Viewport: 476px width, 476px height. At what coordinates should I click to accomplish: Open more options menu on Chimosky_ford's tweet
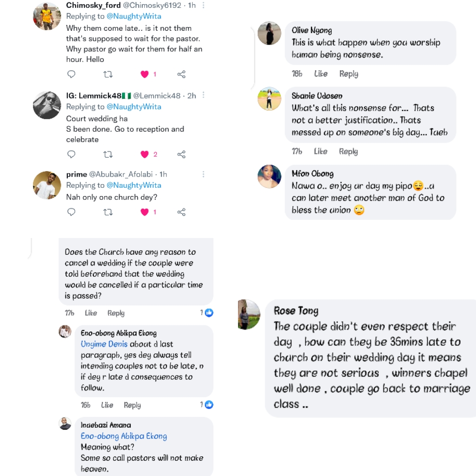point(204,6)
